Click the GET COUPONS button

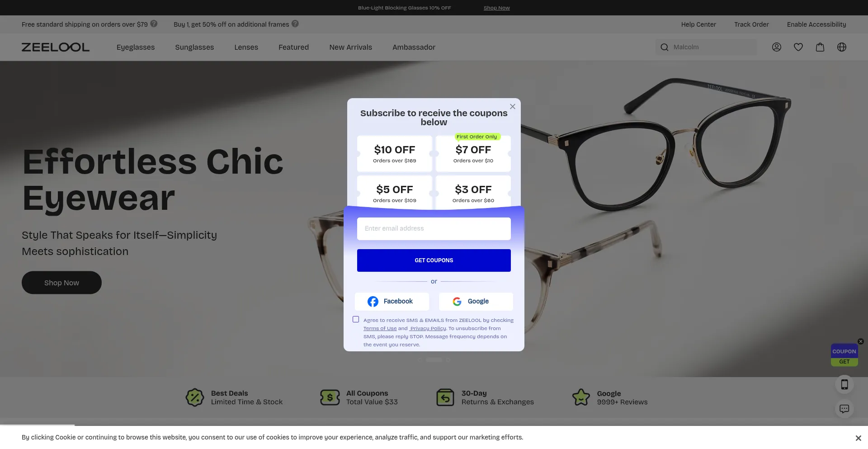coord(434,260)
